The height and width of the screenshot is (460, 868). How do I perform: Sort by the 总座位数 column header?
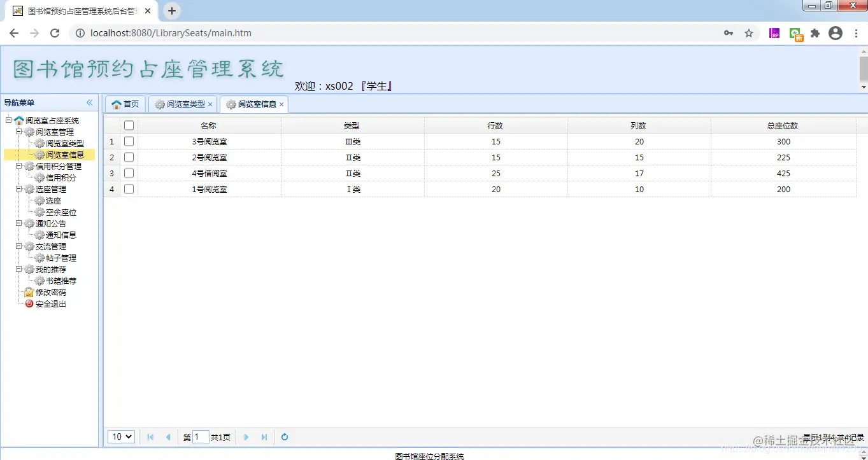click(x=783, y=125)
